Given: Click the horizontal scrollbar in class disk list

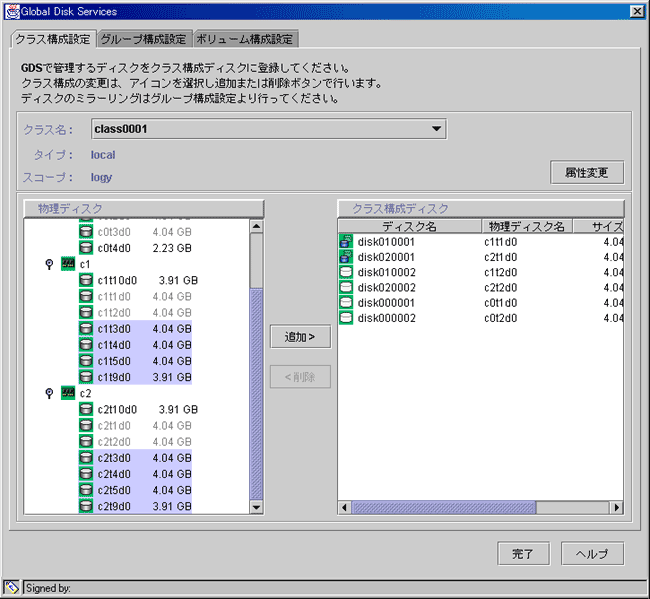Looking at the screenshot, I should [x=480, y=507].
